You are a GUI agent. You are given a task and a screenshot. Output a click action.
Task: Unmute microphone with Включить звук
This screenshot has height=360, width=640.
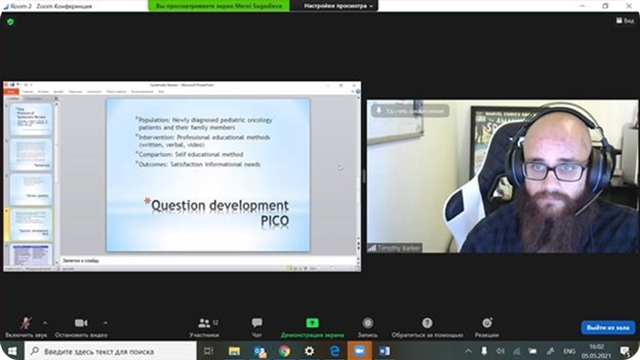coord(26,327)
